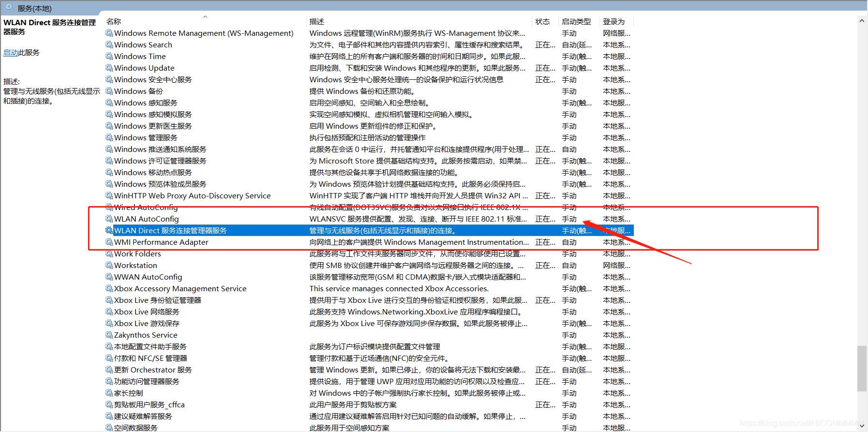This screenshot has width=868, height=432.
Task: Select the Windows 许可证管理器服务 row
Action: coord(369,161)
